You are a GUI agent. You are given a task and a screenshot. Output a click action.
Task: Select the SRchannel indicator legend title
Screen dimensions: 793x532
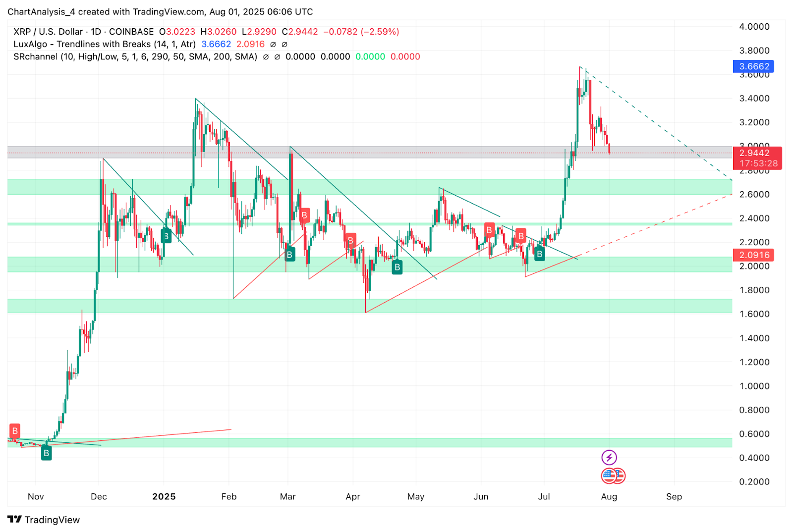135,56
